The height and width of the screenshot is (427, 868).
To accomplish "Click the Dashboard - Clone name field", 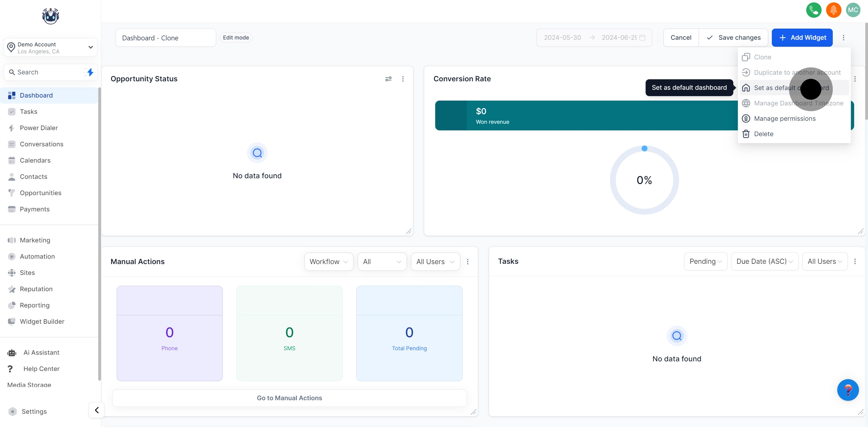I will pos(165,38).
